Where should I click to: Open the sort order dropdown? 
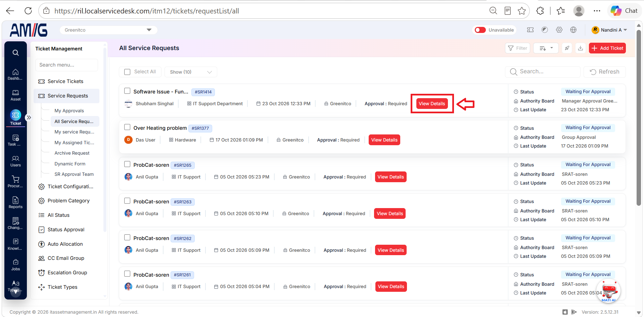(x=546, y=48)
